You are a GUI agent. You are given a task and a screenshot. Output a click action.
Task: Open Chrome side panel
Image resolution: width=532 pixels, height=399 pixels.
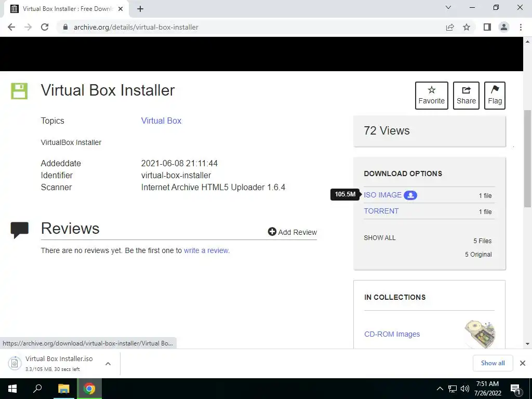click(x=487, y=27)
